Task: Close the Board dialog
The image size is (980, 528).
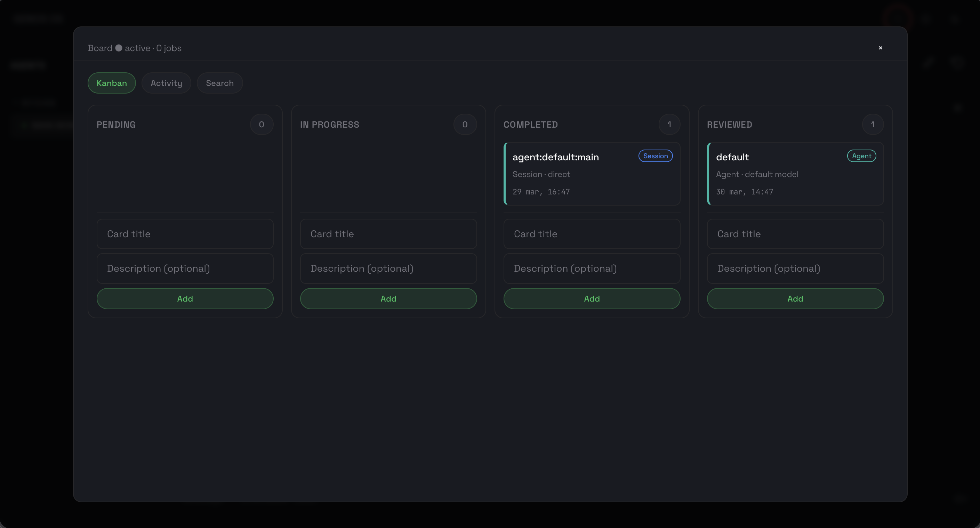Action: point(880,48)
